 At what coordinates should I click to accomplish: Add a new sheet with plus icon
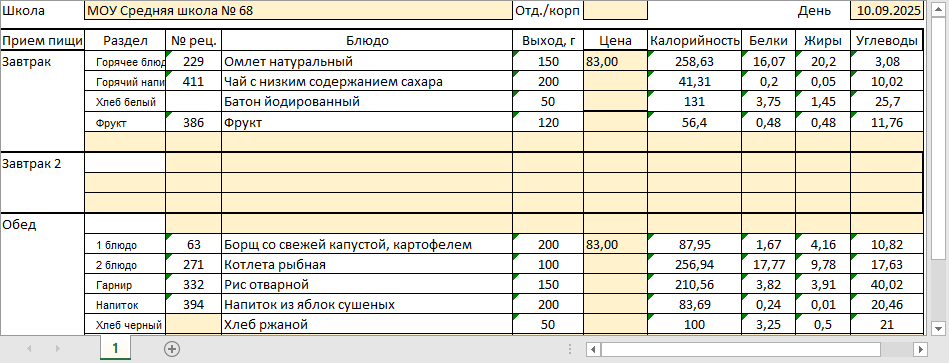[x=172, y=348]
